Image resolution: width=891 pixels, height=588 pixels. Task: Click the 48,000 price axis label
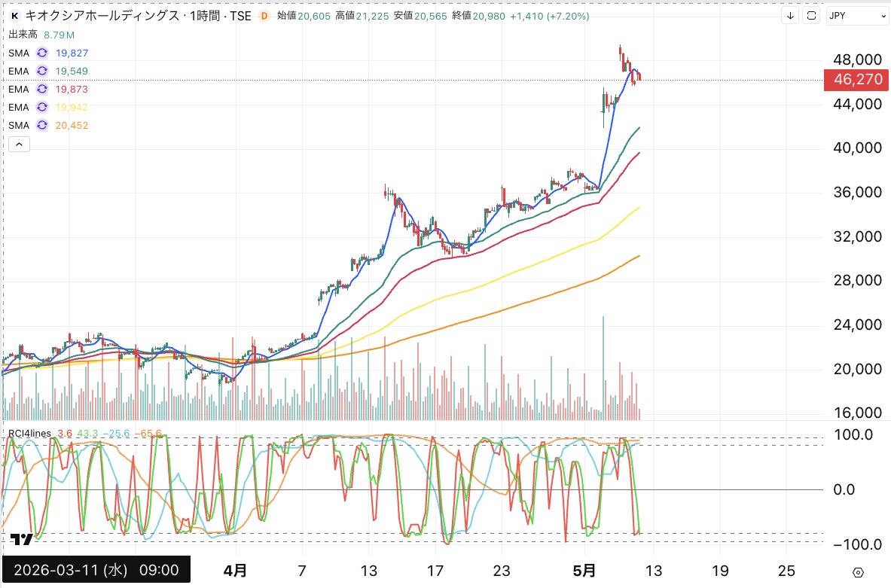(x=857, y=59)
